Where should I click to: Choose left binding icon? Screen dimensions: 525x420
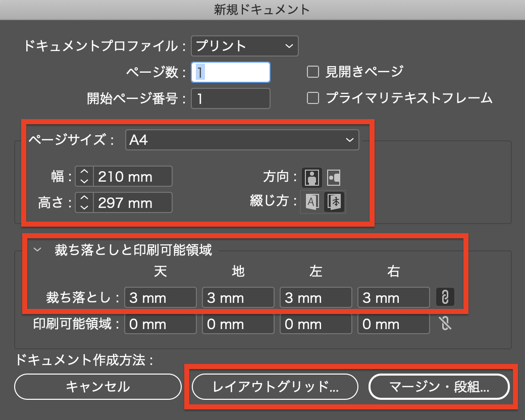click(312, 202)
